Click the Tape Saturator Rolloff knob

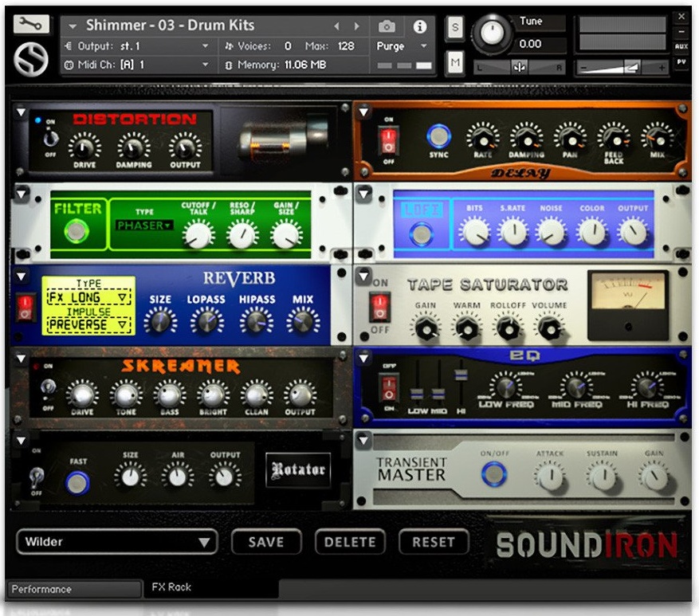click(x=508, y=328)
